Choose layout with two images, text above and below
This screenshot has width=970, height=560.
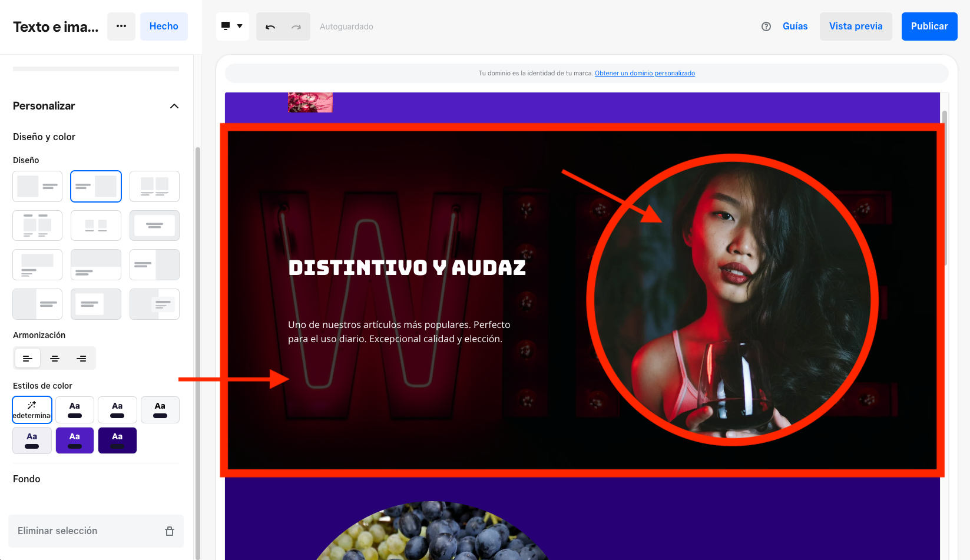click(x=37, y=226)
